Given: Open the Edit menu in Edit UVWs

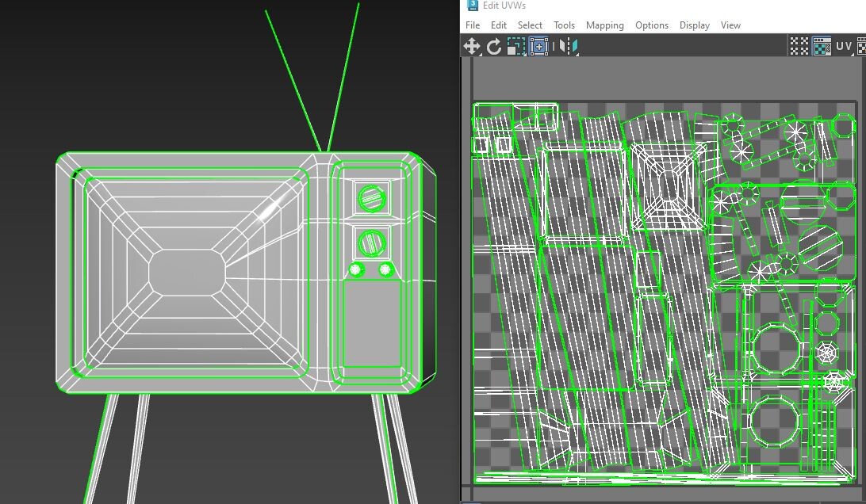Looking at the screenshot, I should [498, 25].
